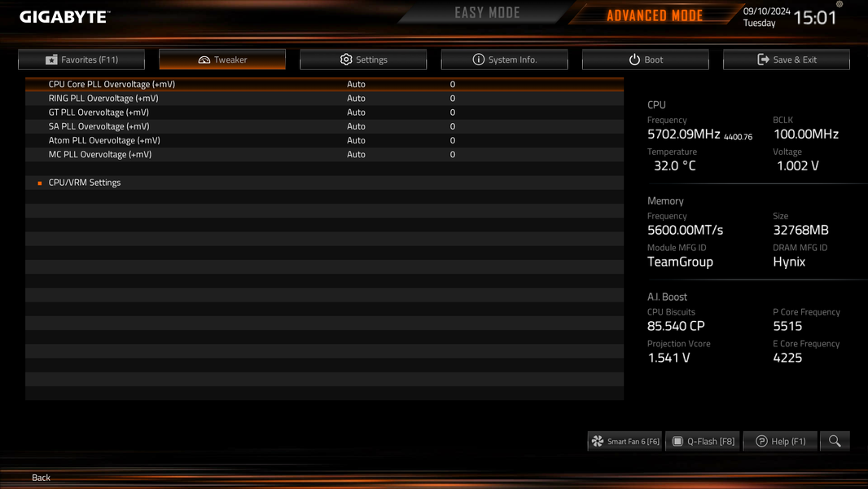Open Help (F1) question icon

pos(781,442)
